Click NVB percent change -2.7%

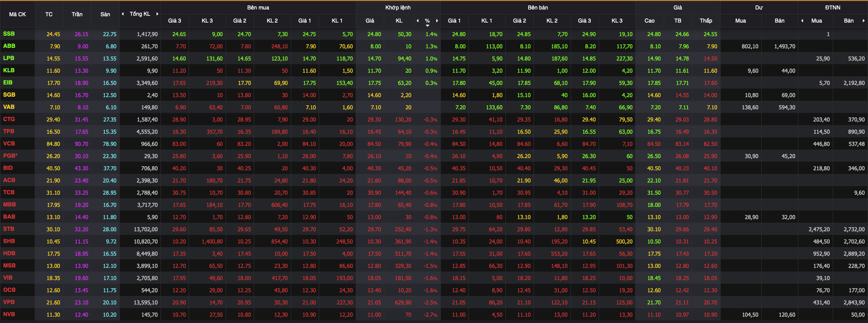tap(430, 315)
